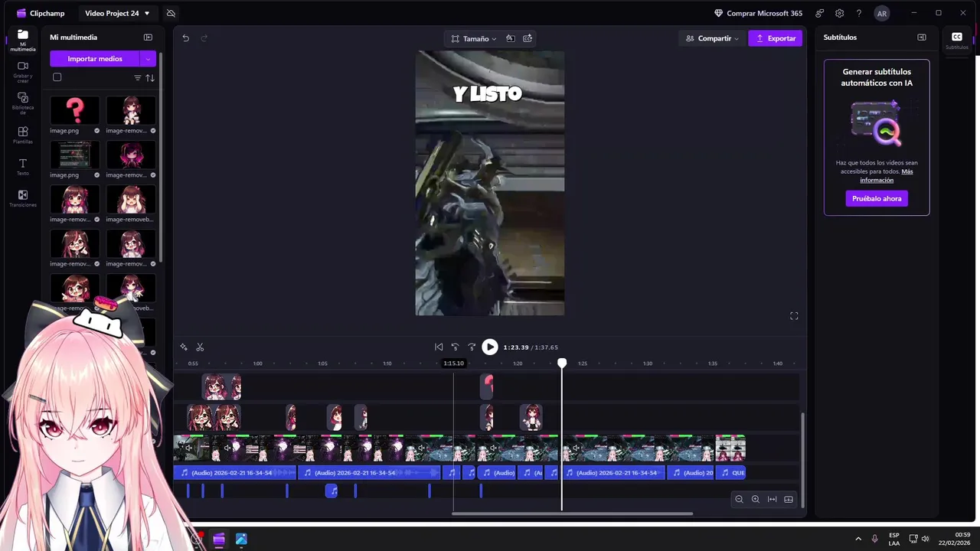Enter fullscreen preview mode
The width and height of the screenshot is (980, 551).
pos(794,316)
